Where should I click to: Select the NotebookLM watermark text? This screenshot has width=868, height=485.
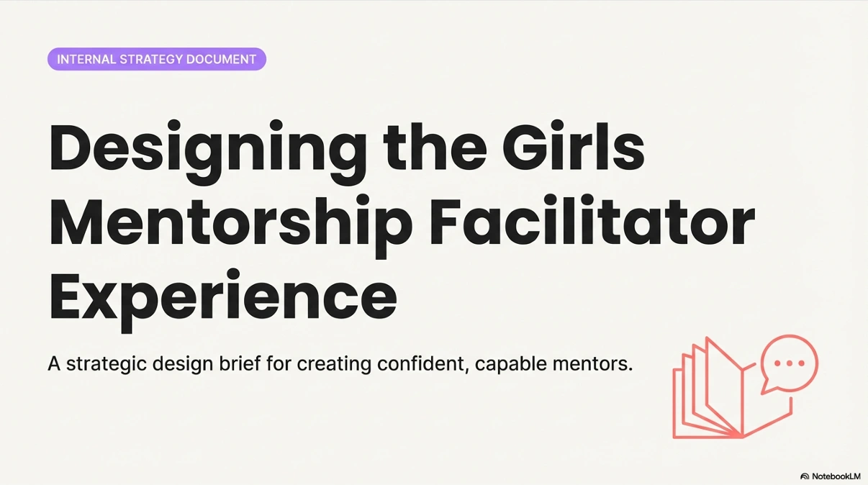pos(836,476)
